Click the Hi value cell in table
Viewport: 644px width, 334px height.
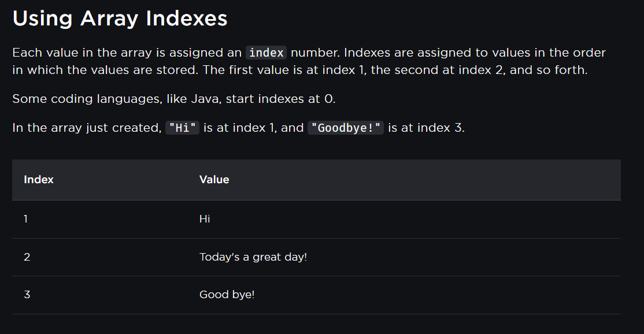pos(205,219)
